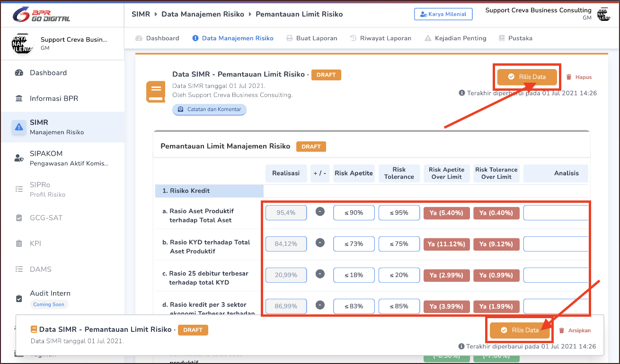620x364 pixels.
Task: Toggle minus sign for Rasio KYD row
Action: pyautogui.click(x=320, y=243)
